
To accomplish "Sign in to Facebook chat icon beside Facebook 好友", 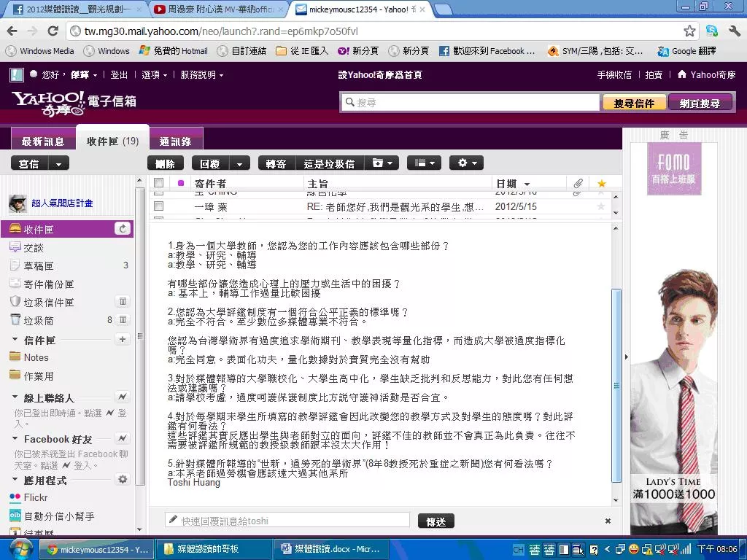I will [x=123, y=438].
